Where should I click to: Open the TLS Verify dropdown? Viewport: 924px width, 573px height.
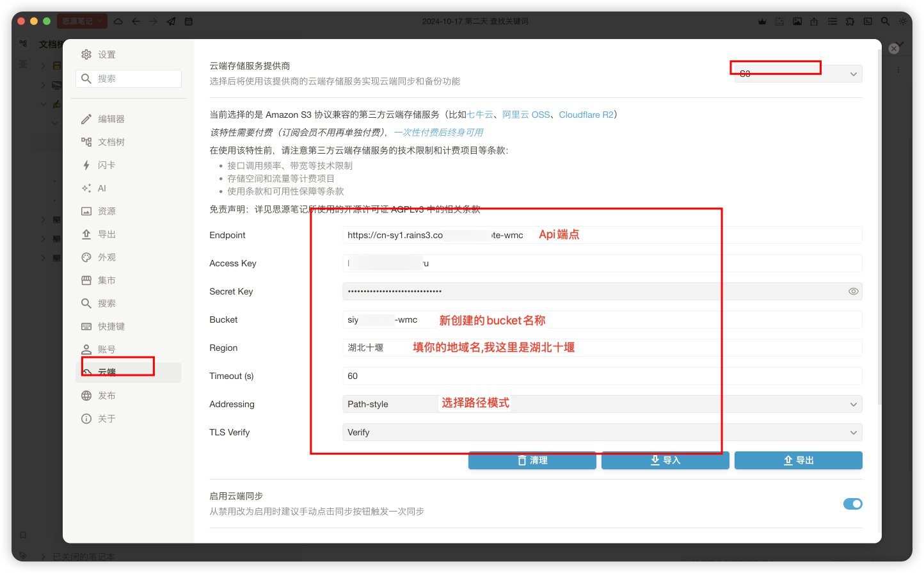(x=602, y=432)
